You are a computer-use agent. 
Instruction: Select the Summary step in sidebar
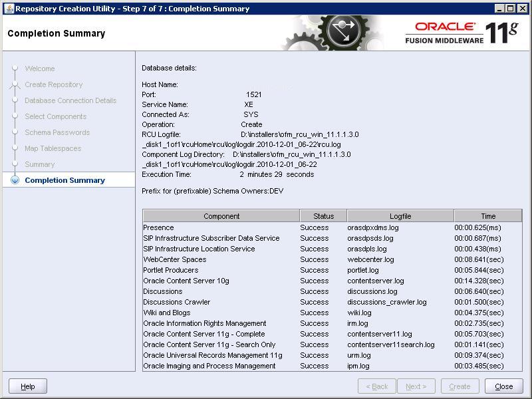point(40,164)
